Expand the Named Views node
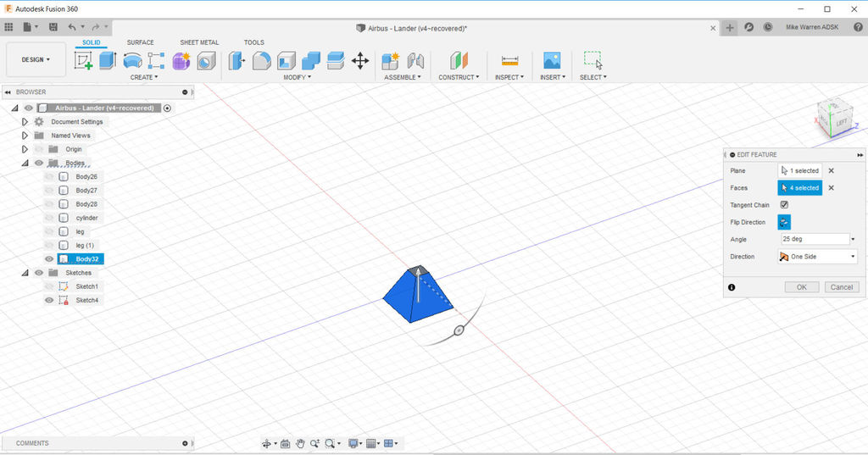 point(25,136)
